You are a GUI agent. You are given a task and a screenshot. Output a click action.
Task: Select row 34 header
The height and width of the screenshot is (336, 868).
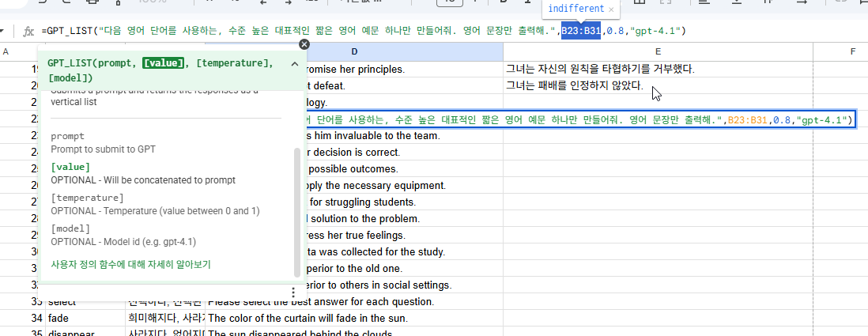36,319
